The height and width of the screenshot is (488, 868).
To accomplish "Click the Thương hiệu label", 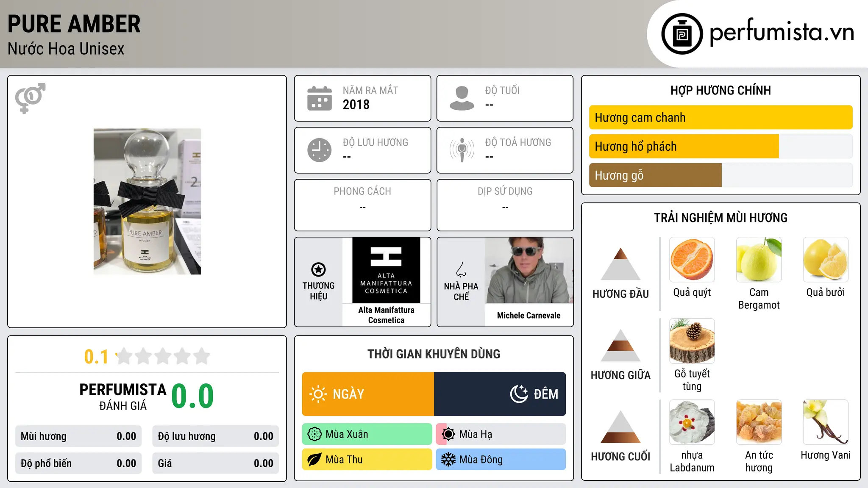I will pyautogui.click(x=318, y=291).
